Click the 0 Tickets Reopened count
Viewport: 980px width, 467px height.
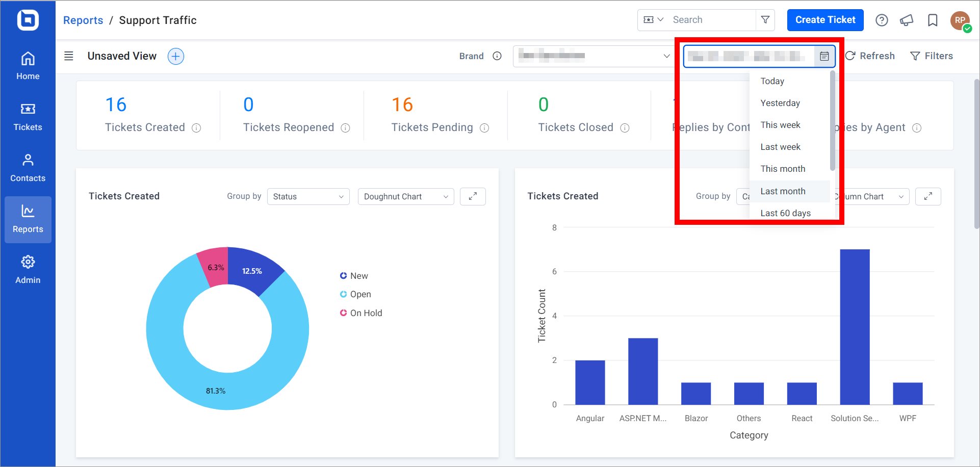point(248,105)
